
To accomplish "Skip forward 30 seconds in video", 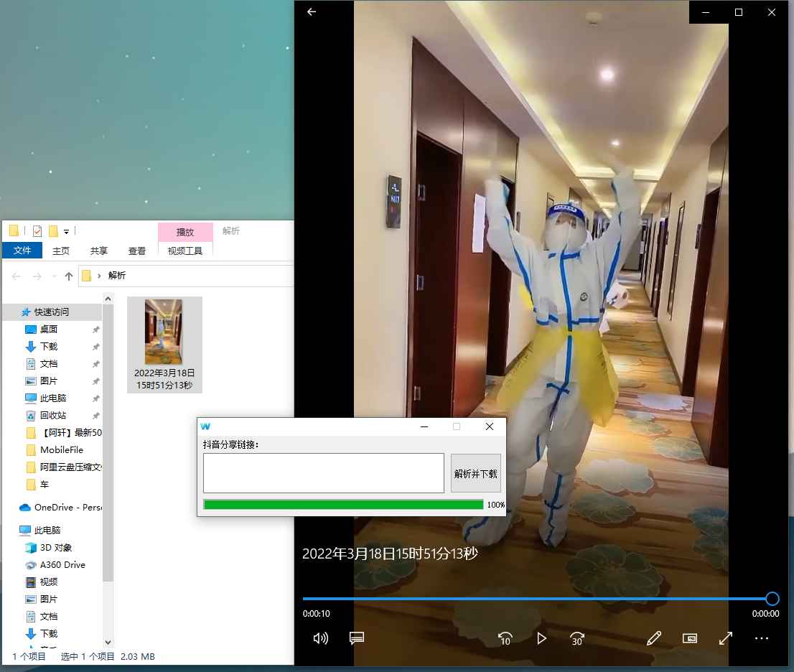I will [x=577, y=638].
